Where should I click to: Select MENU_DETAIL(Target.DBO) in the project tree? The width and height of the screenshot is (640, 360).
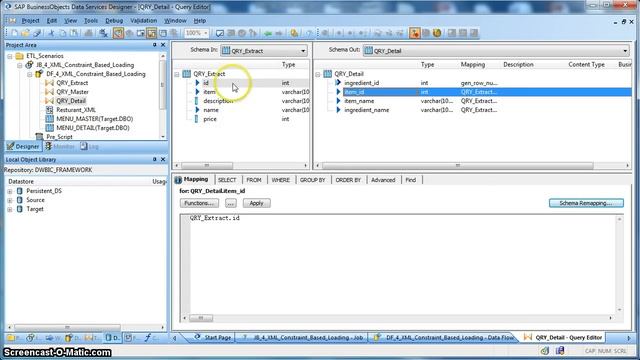click(x=93, y=128)
